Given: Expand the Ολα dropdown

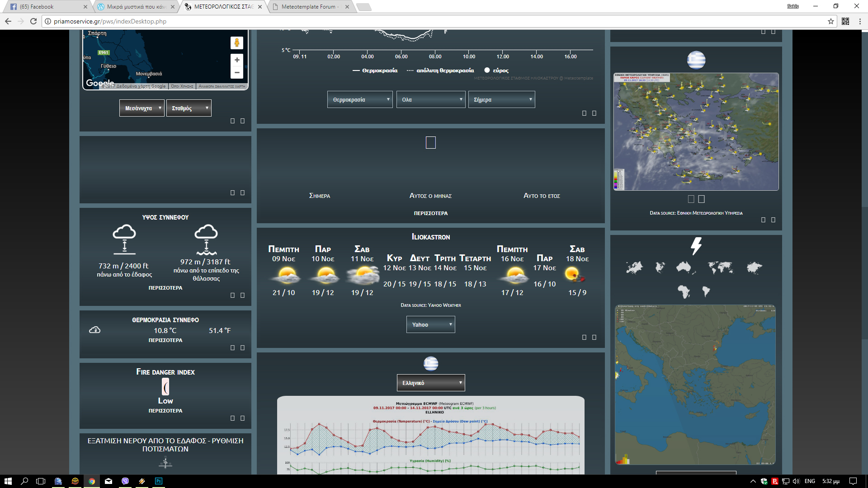Looking at the screenshot, I should tap(431, 99).
